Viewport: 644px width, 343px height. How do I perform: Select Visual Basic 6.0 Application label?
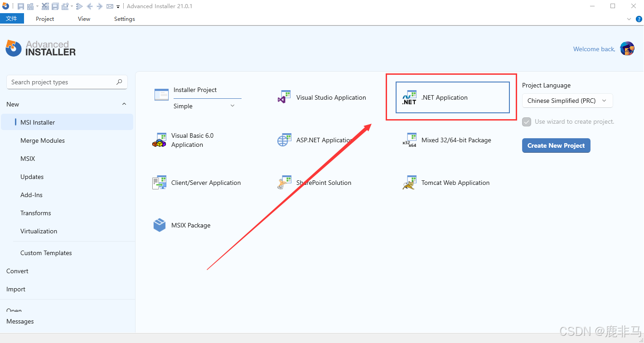(x=192, y=140)
